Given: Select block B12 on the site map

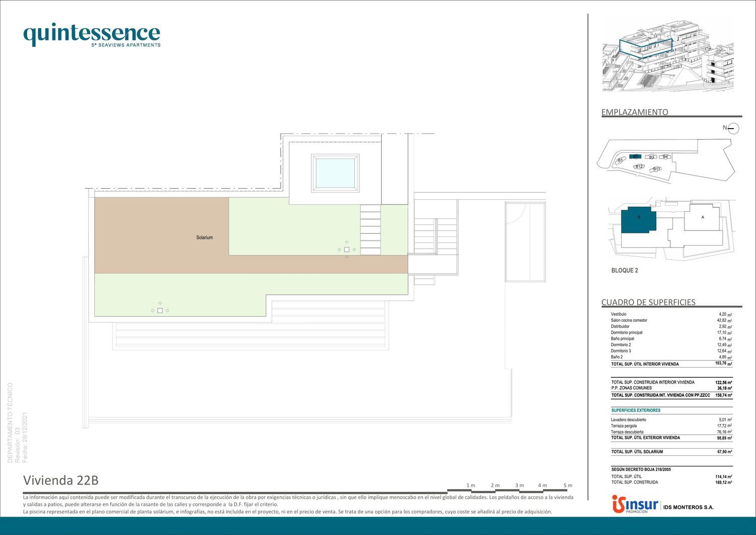Looking at the screenshot, I should [x=639, y=166].
